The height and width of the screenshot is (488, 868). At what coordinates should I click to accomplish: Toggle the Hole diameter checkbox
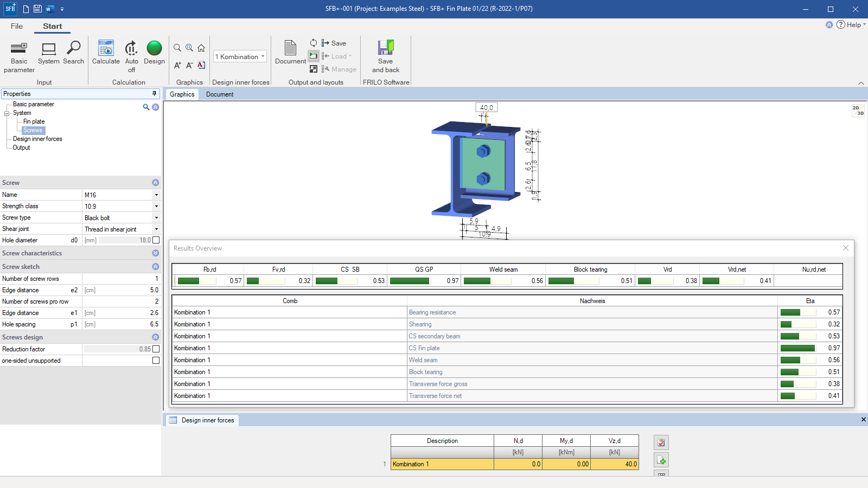tap(156, 240)
